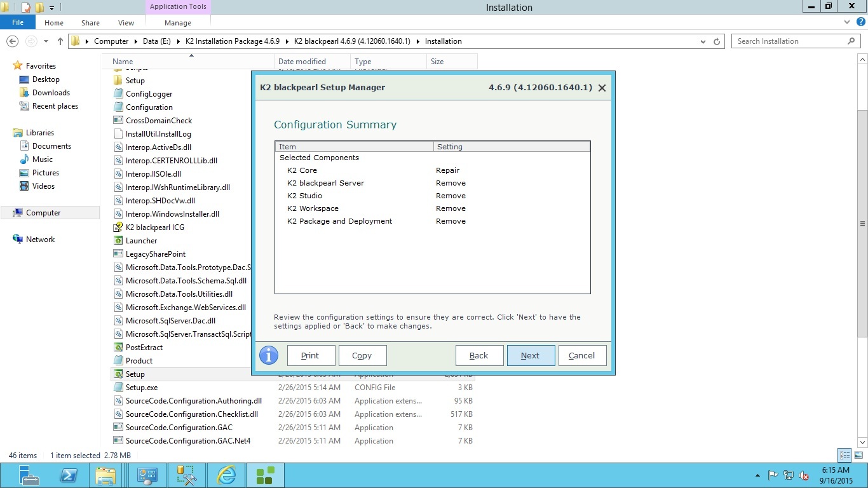Open the Home ribbon tab

(54, 23)
